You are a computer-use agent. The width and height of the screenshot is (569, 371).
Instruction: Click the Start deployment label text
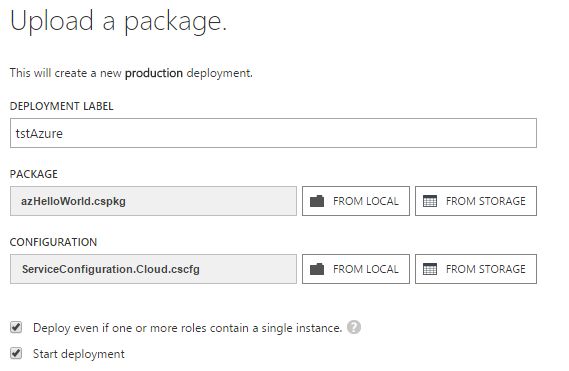tap(79, 354)
